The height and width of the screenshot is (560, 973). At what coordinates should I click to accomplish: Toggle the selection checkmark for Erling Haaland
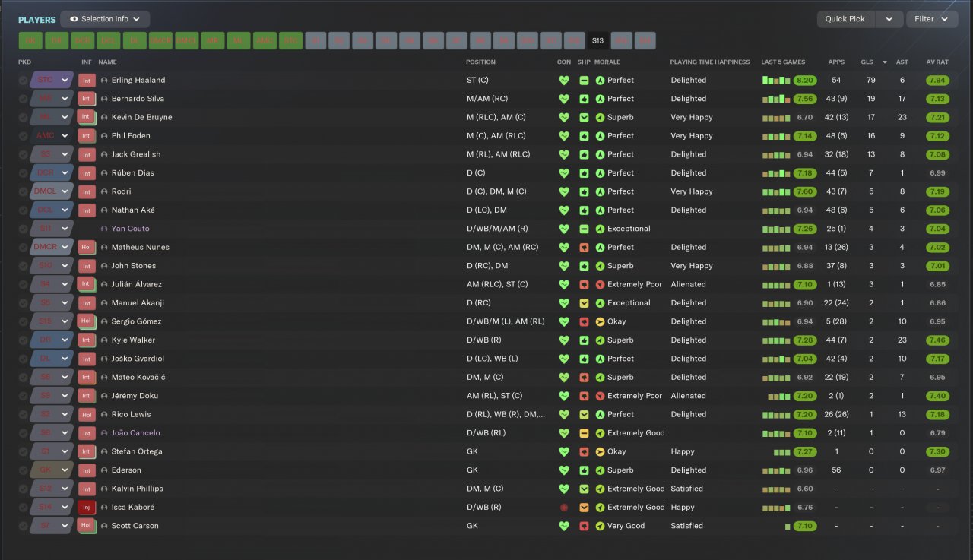pyautogui.click(x=24, y=80)
